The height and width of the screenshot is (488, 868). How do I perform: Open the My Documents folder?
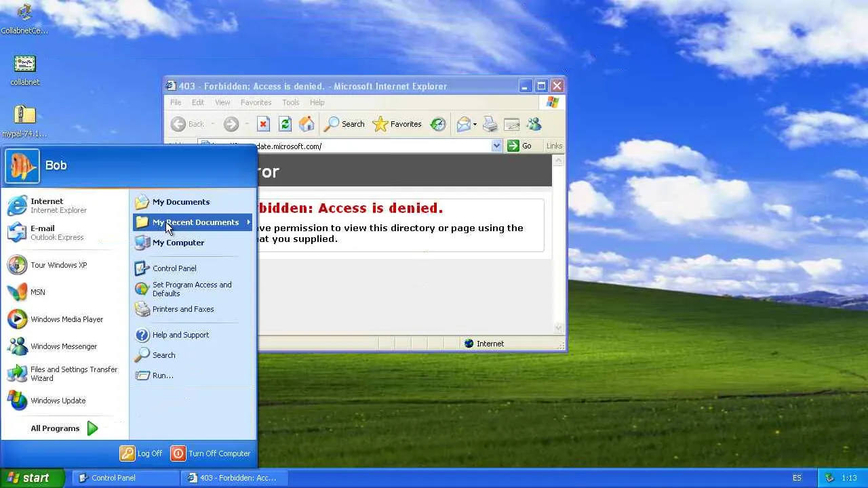pos(193,202)
